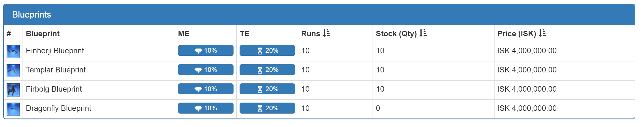
Task: Click the Templar blueprint thumbnail icon
Action: click(13, 71)
